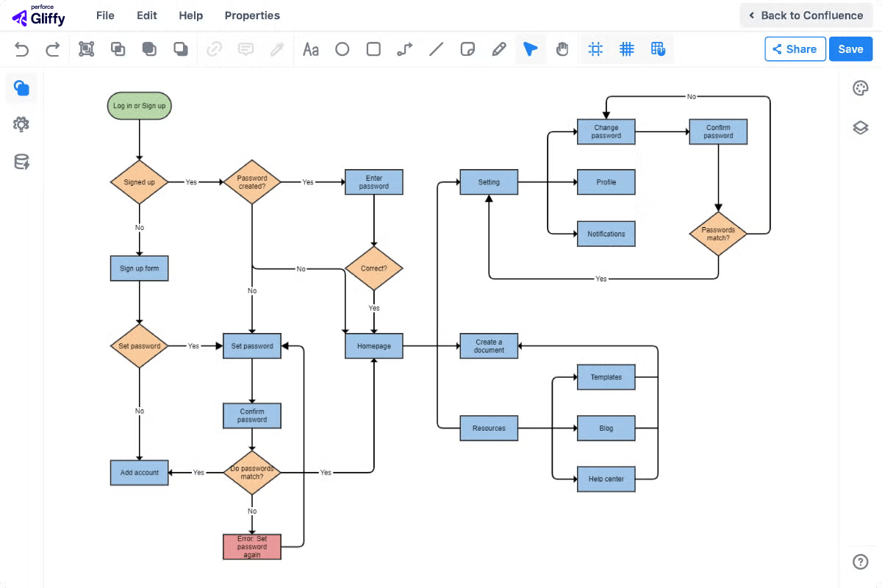882x588 pixels.
Task: Select the Create a document box
Action: click(x=489, y=345)
